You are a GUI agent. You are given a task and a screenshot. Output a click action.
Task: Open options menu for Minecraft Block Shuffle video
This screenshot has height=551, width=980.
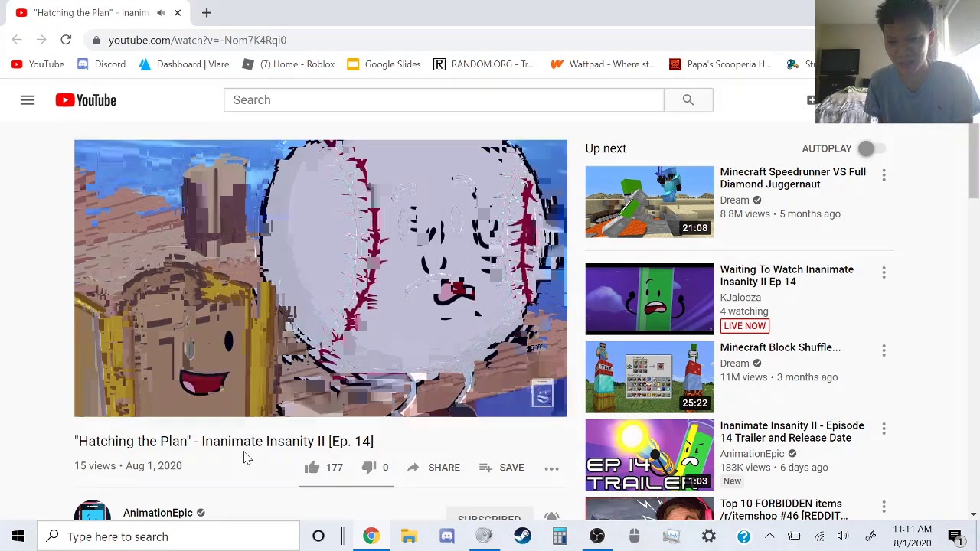click(884, 350)
